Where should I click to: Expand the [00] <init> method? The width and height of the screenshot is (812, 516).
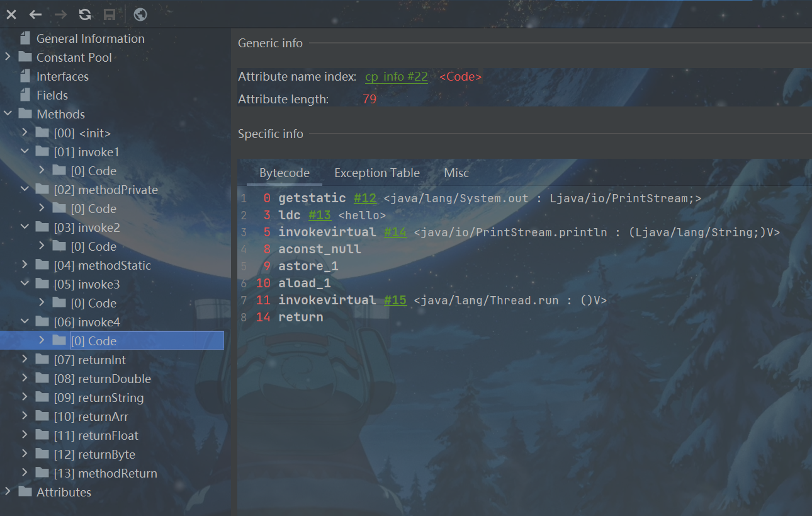click(x=25, y=133)
